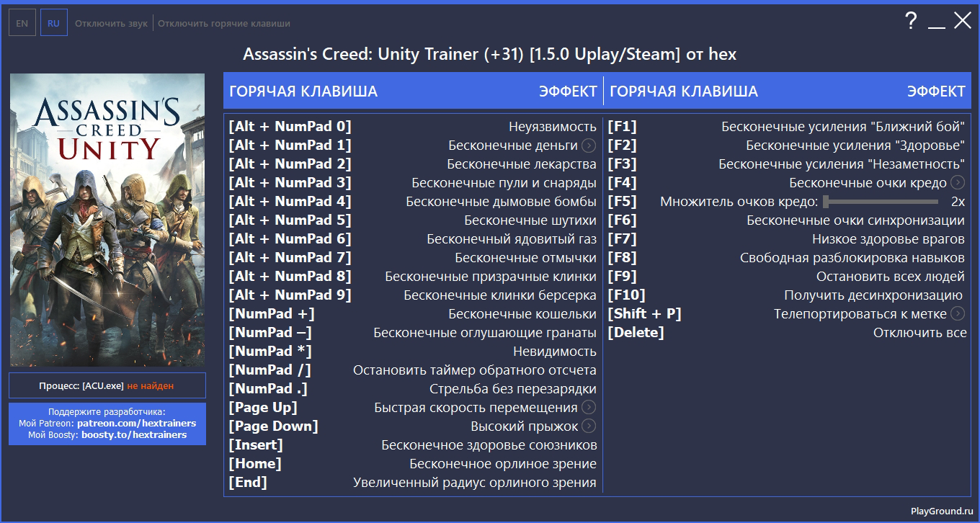Viewport: 980px width, 523px height.
Task: Enable Бесконечные шутихи cheat
Action: pyautogui.click(x=530, y=220)
